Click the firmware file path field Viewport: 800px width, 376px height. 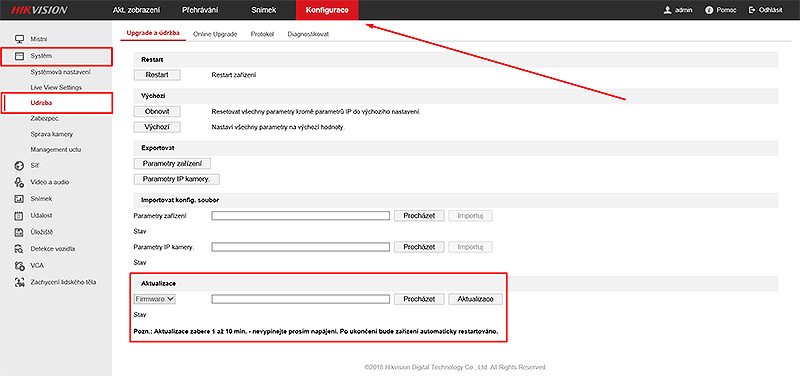301,299
